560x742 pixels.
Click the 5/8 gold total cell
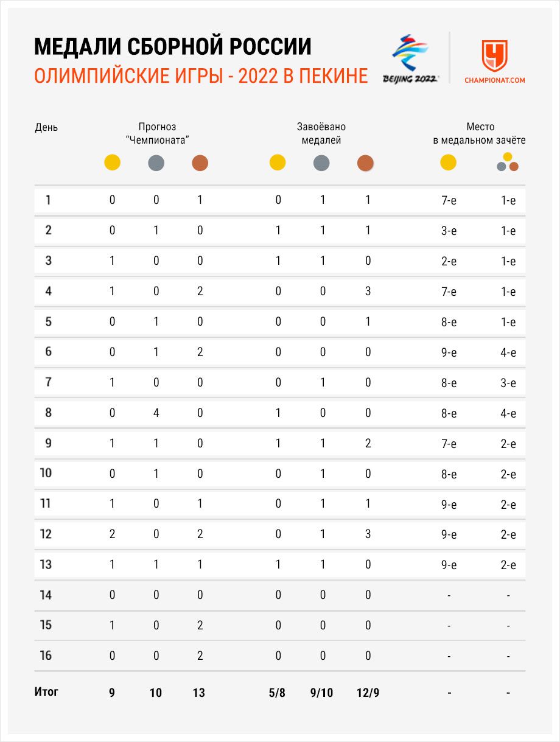point(277,693)
